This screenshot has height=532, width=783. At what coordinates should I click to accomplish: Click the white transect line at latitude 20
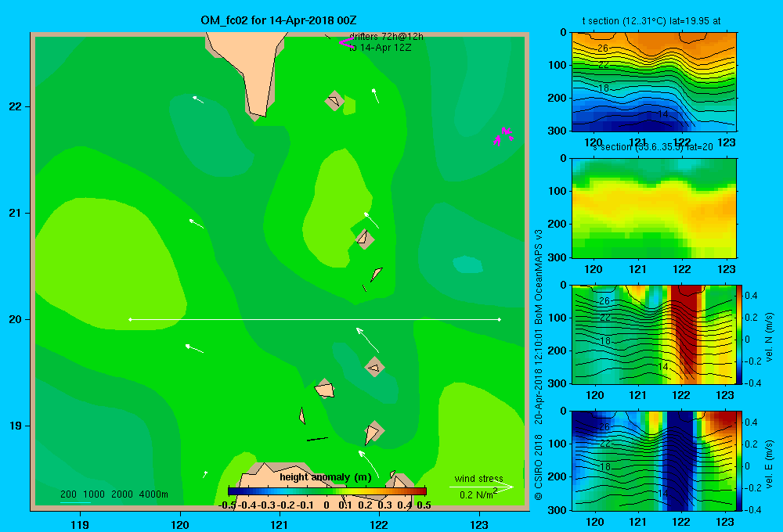coord(315,319)
